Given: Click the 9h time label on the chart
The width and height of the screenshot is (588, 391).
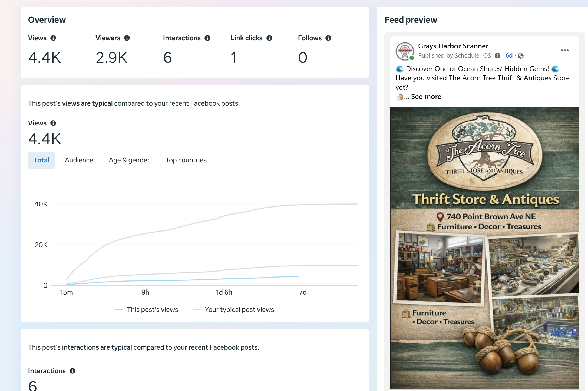Looking at the screenshot, I should 145,292.
